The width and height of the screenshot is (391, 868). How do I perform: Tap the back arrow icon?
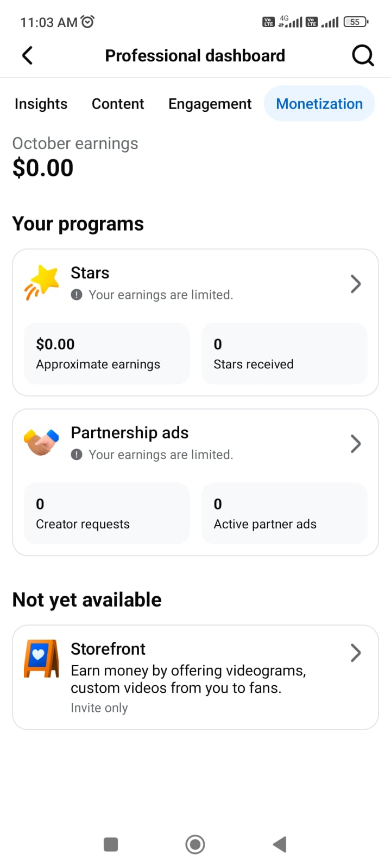click(x=28, y=55)
